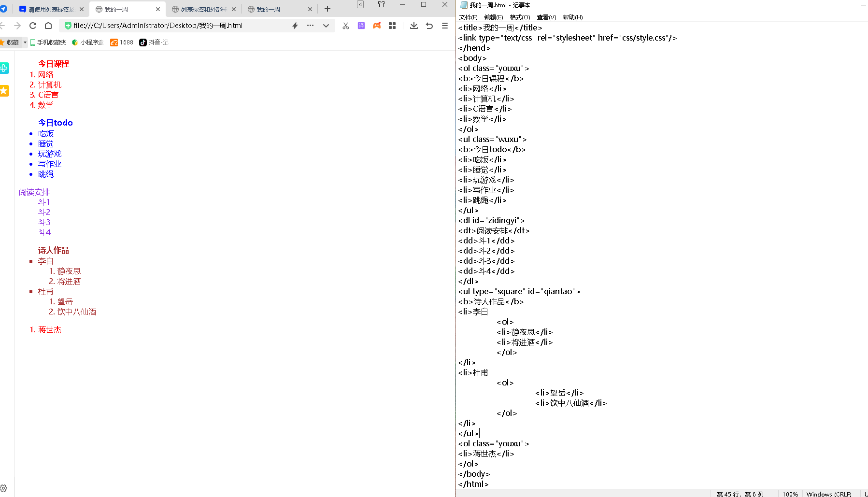This screenshot has height=497, width=868.
Task: Click list item 玩游戏 in the page
Action: coord(50,154)
